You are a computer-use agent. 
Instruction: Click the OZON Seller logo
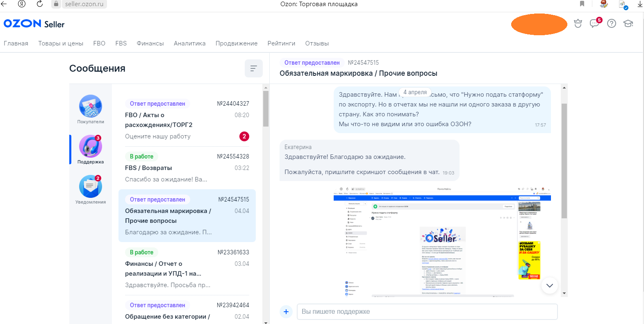pyautogui.click(x=34, y=24)
